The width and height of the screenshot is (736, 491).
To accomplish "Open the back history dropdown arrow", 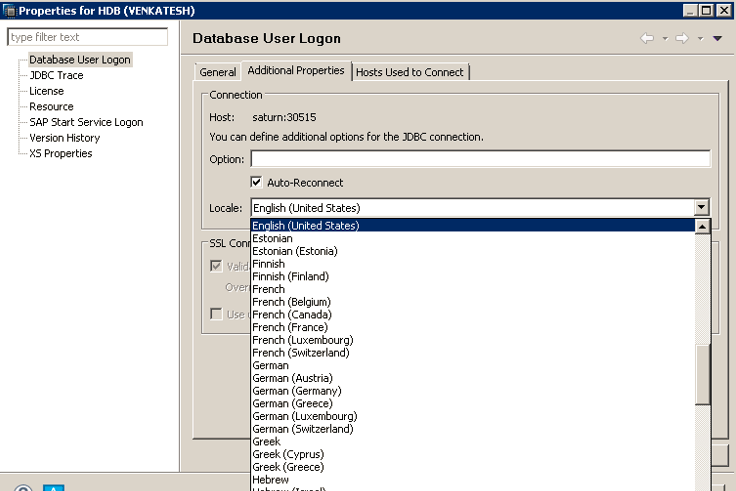I will [663, 38].
